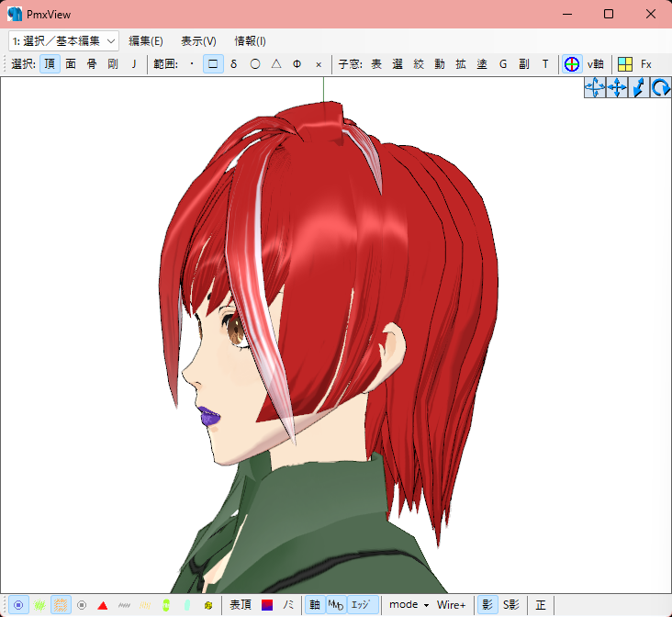672x617 pixels.
Task: Click the red and blue square swatch
Action: 267,605
